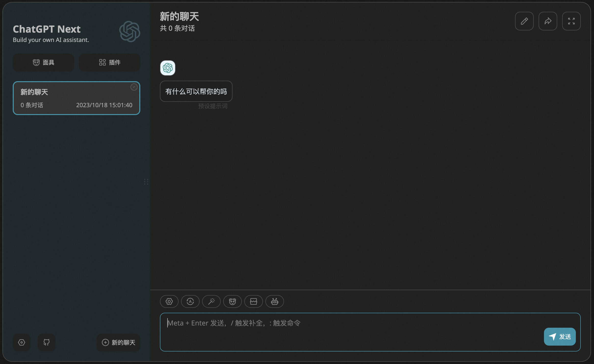594x364 pixels.
Task: Open the Masks (面具) page
Action: [x=43, y=63]
